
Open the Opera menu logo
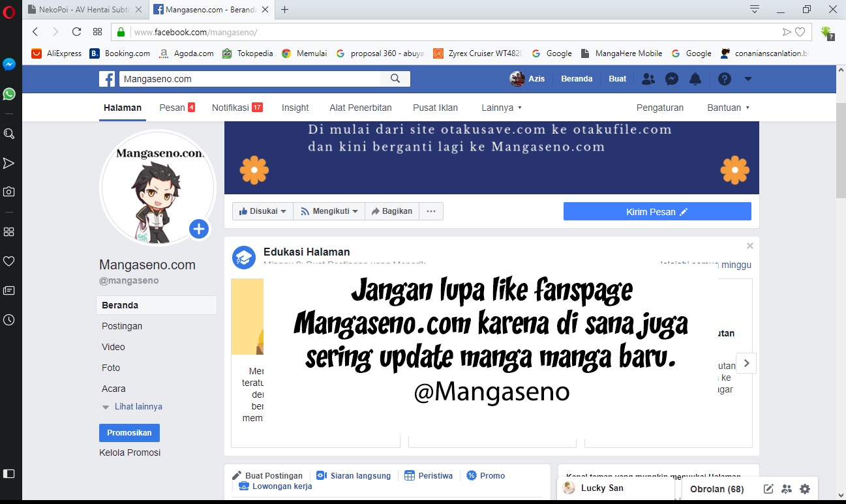pos(8,11)
